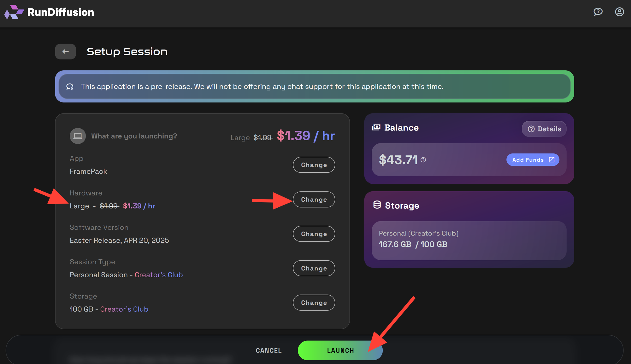Click the laptop icon beside launch question
Viewport: 631px width, 364px height.
pos(78,136)
